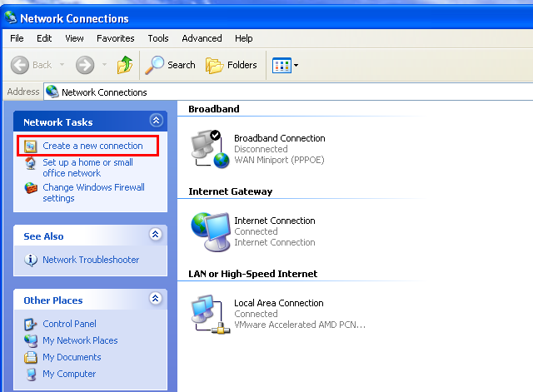Click the Disconnected status text

261,149
